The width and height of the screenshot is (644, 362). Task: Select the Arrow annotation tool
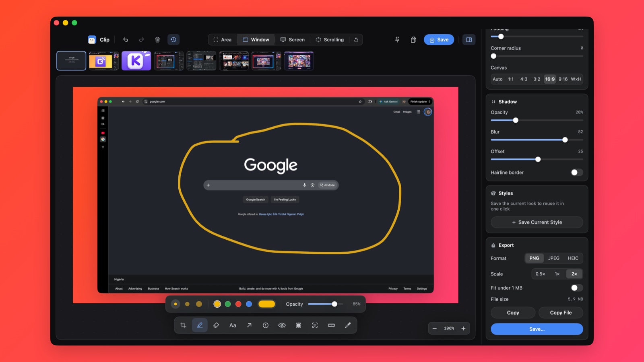(x=249, y=325)
